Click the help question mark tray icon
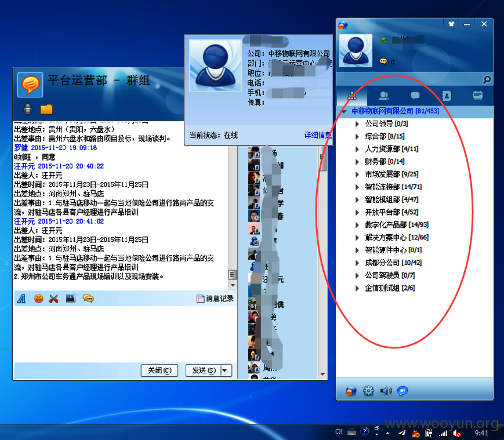 [364, 432]
